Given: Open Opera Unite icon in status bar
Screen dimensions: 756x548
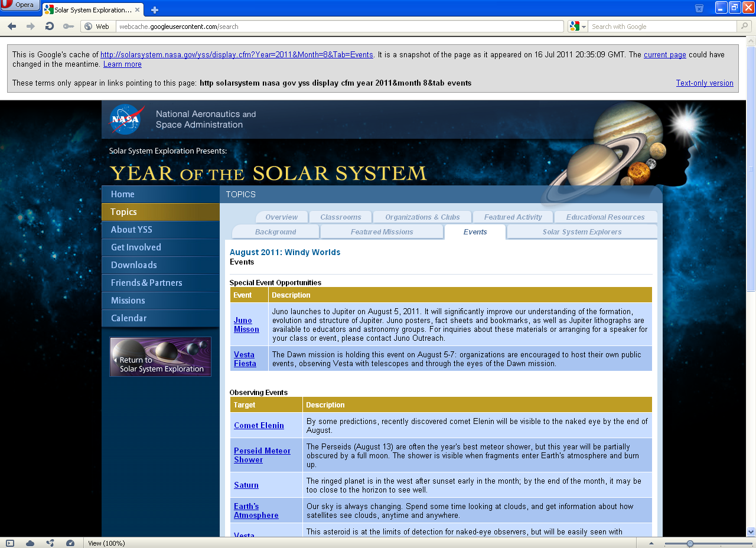Looking at the screenshot, I should [x=50, y=543].
